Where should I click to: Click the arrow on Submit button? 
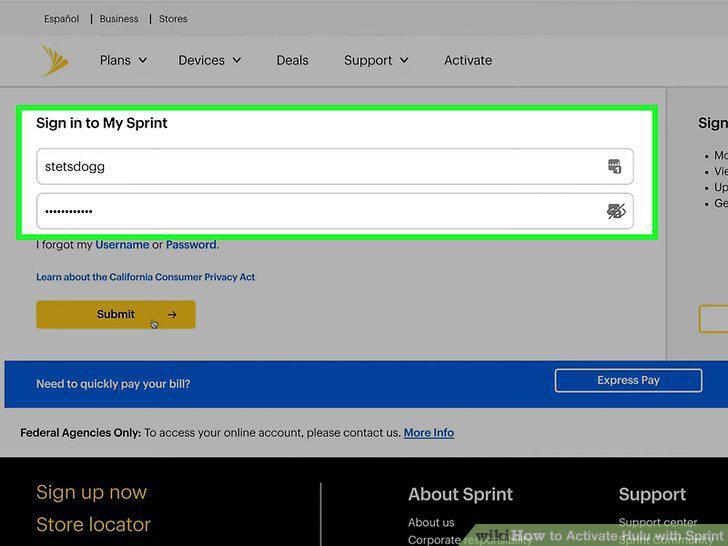tap(172, 314)
